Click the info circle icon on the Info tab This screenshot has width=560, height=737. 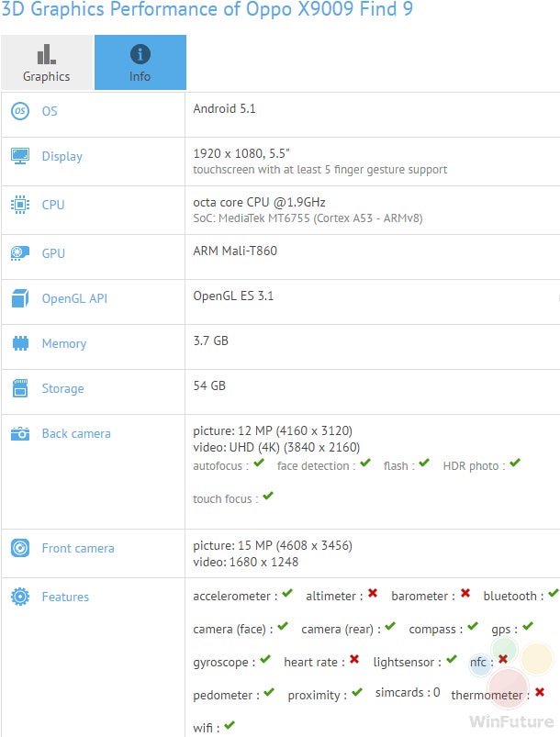(x=140, y=54)
